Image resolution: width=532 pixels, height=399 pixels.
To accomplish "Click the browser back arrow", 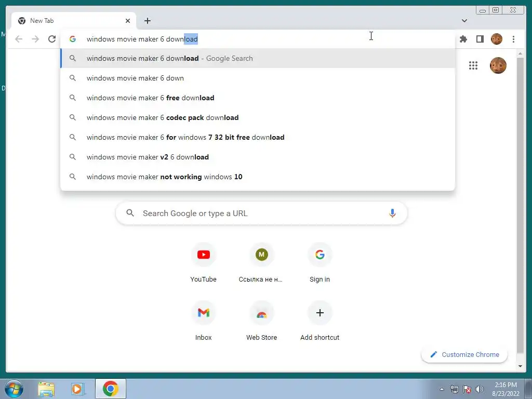I will pyautogui.click(x=19, y=39).
